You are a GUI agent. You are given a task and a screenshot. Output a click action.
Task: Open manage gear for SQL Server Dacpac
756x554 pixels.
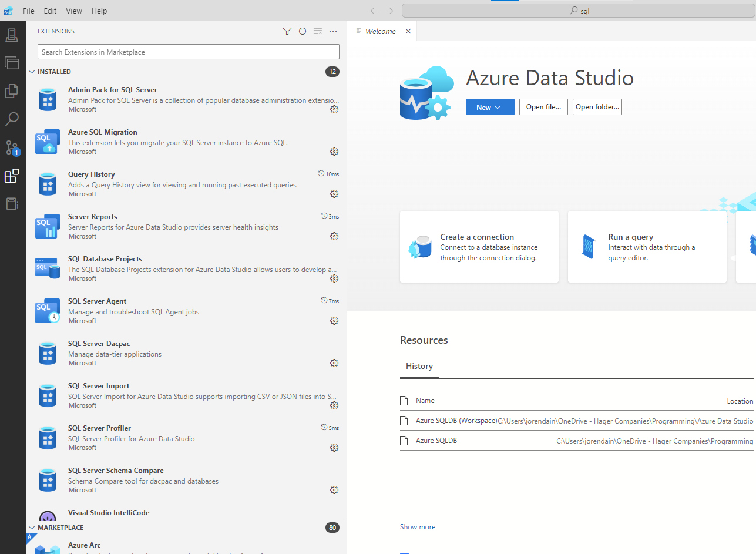[x=334, y=363]
